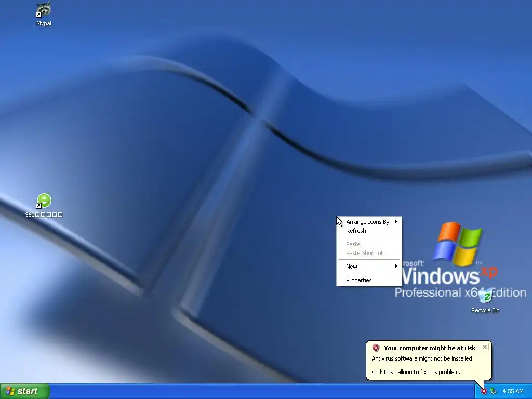Click the Mypal icon label text

44,23
